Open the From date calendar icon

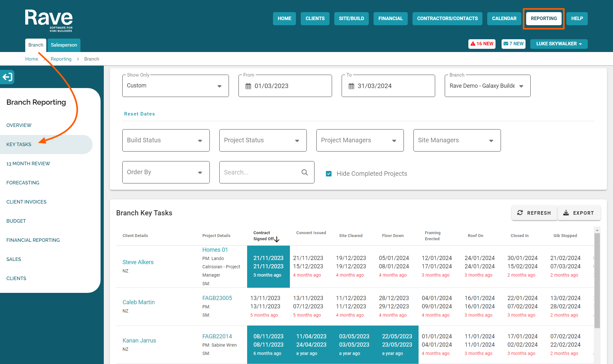pos(248,86)
